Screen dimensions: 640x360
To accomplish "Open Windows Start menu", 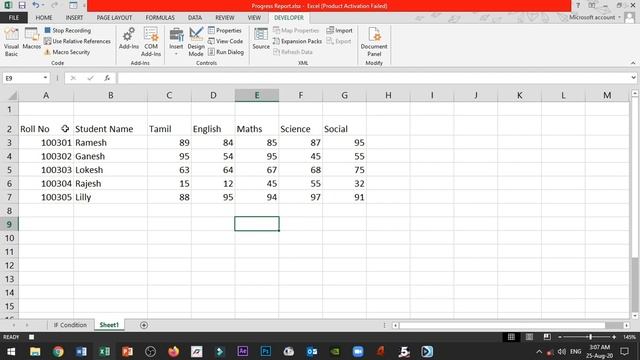I will (x=11, y=351).
